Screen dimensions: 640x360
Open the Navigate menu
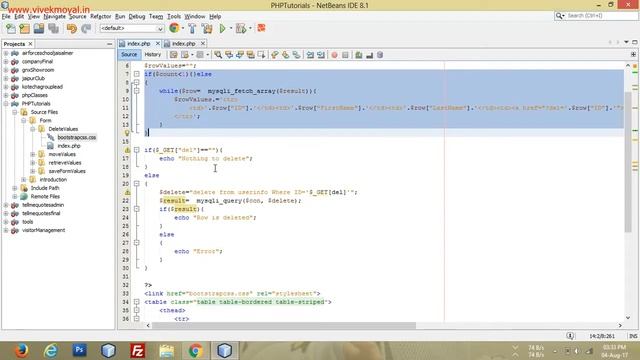pyautogui.click(x=55, y=16)
